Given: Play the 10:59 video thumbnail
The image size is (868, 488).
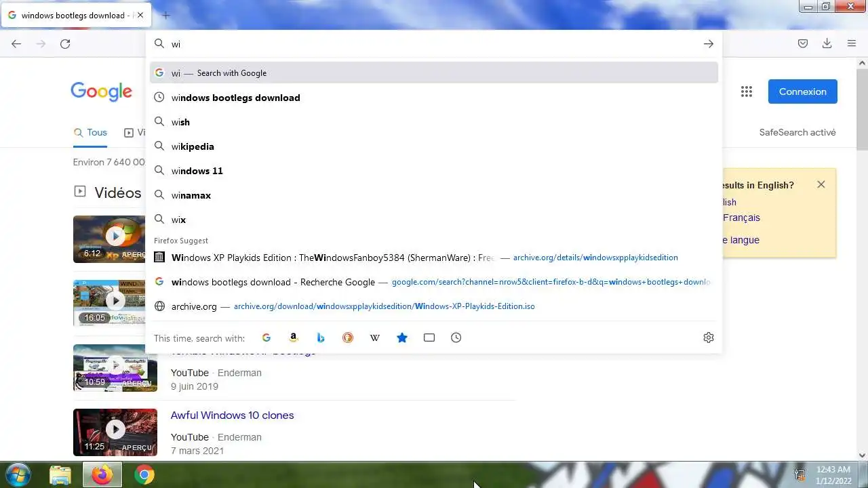Looking at the screenshot, I should [115, 368].
